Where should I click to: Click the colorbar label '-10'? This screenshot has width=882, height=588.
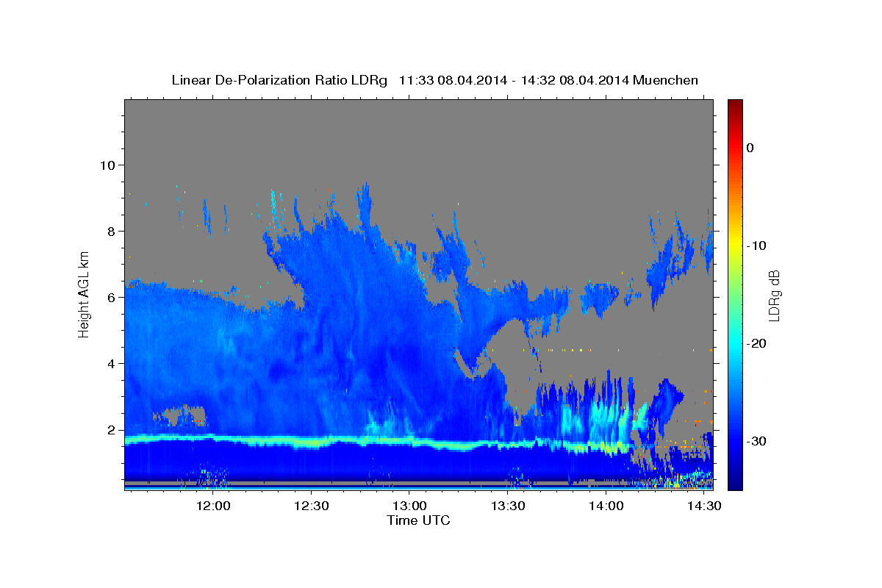click(x=756, y=245)
